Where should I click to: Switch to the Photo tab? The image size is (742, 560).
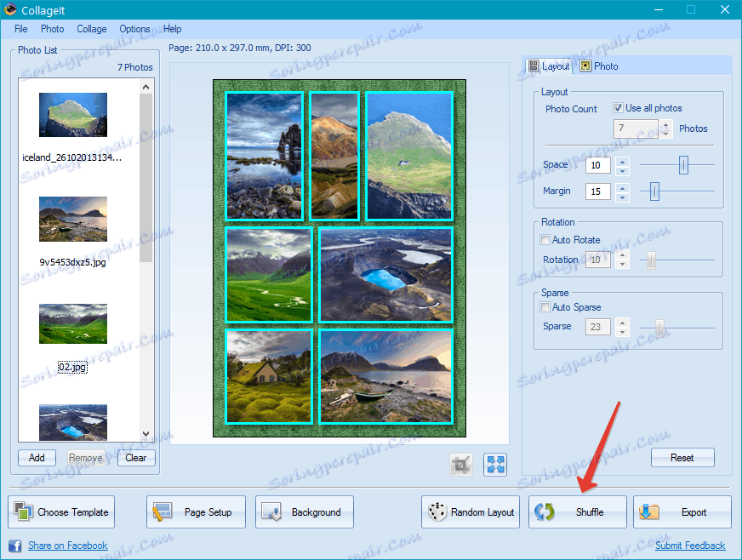(600, 66)
